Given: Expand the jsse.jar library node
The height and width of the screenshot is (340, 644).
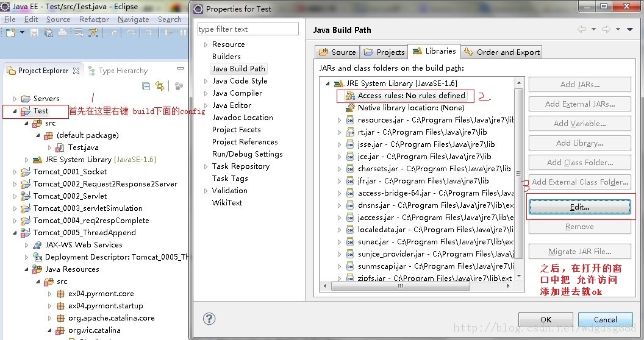Looking at the screenshot, I should click(339, 144).
